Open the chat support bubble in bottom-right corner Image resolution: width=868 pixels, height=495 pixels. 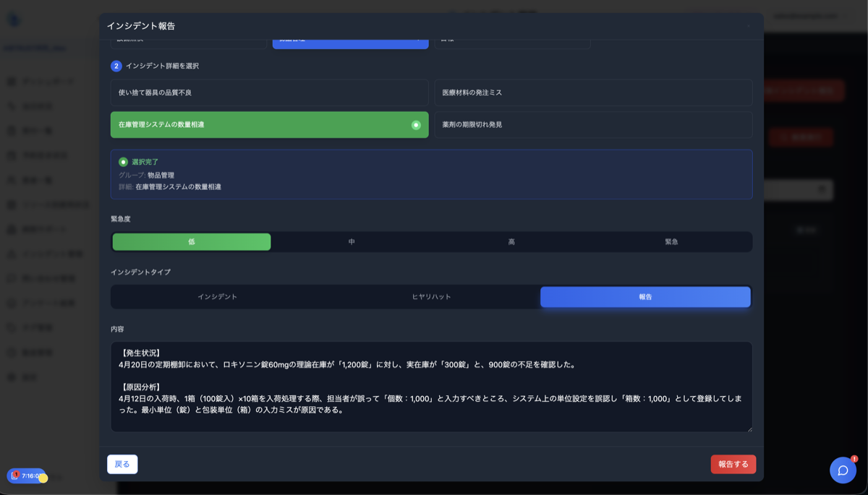(842, 470)
